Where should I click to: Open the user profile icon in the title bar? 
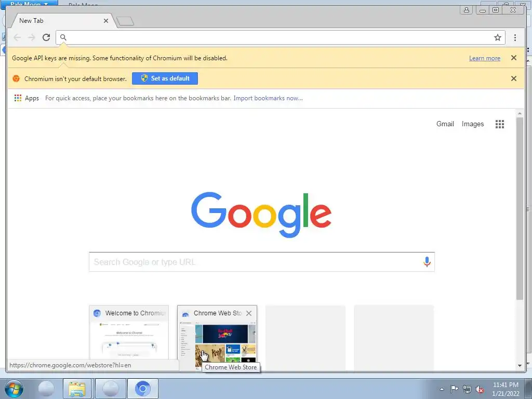pos(467,10)
